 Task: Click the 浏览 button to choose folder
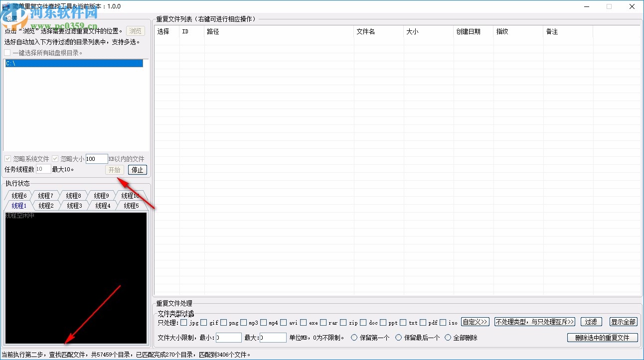pos(135,30)
